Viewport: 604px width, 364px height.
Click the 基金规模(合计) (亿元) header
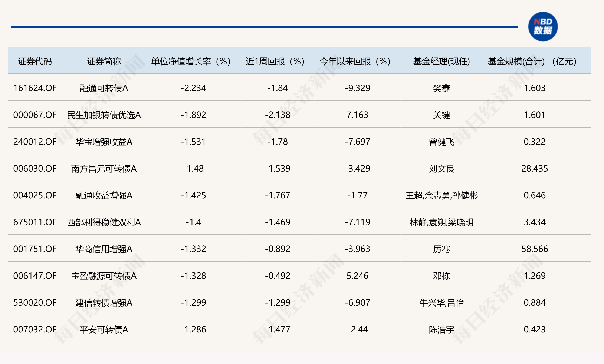click(532, 61)
